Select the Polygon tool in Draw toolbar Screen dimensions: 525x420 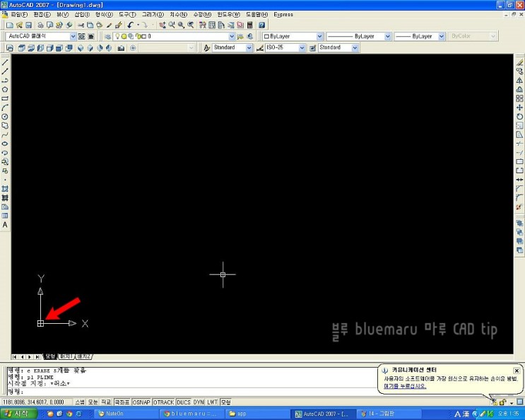click(x=5, y=89)
